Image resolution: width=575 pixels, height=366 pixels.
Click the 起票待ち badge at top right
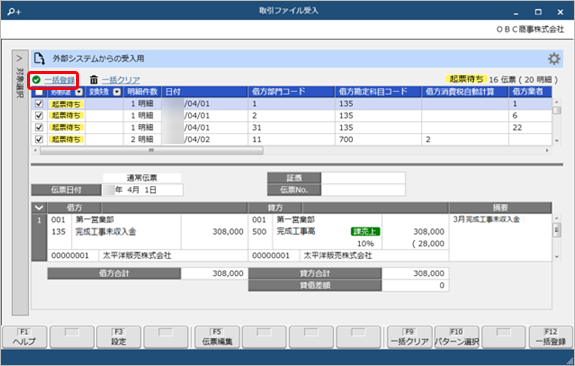[x=466, y=79]
